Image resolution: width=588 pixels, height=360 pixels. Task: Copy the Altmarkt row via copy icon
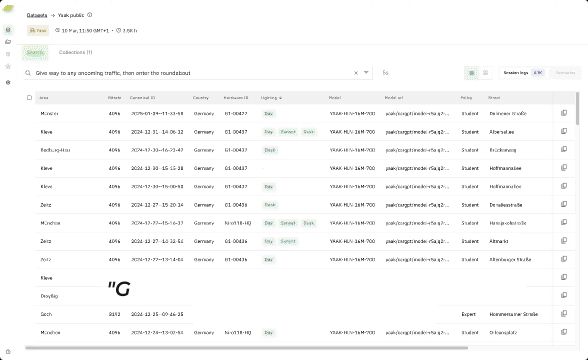(564, 241)
